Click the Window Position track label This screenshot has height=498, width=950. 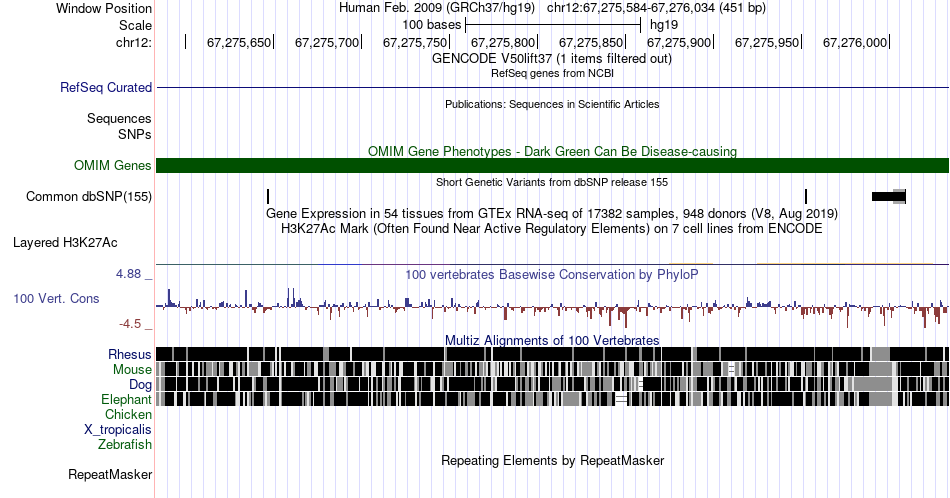coord(104,8)
